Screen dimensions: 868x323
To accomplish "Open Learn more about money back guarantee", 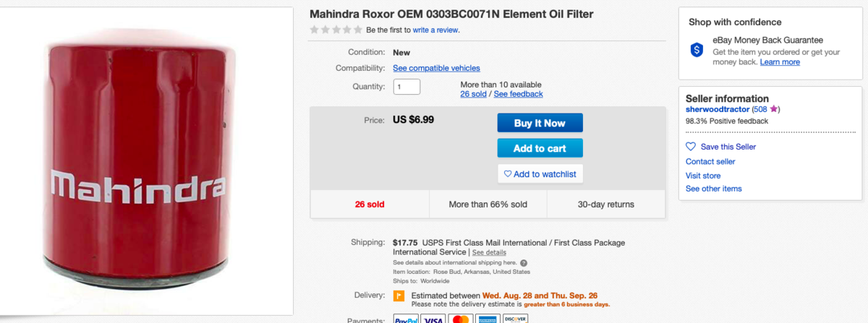I will (780, 62).
